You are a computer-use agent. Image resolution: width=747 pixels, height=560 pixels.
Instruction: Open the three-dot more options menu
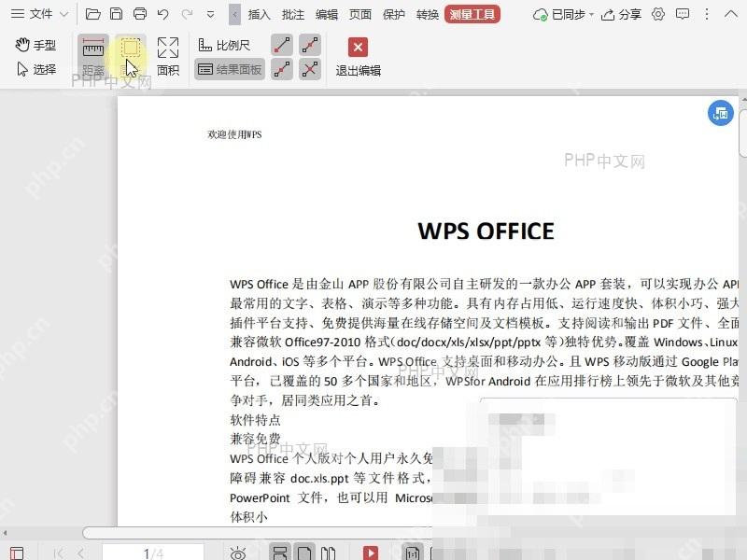click(707, 14)
